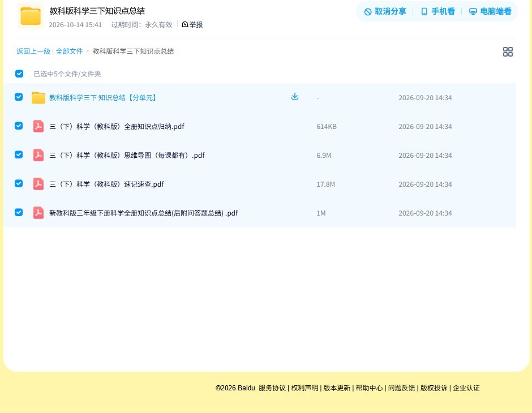Image resolution: width=532 pixels, height=413 pixels.
Task: Click the 614KB file size value
Action: point(327,127)
